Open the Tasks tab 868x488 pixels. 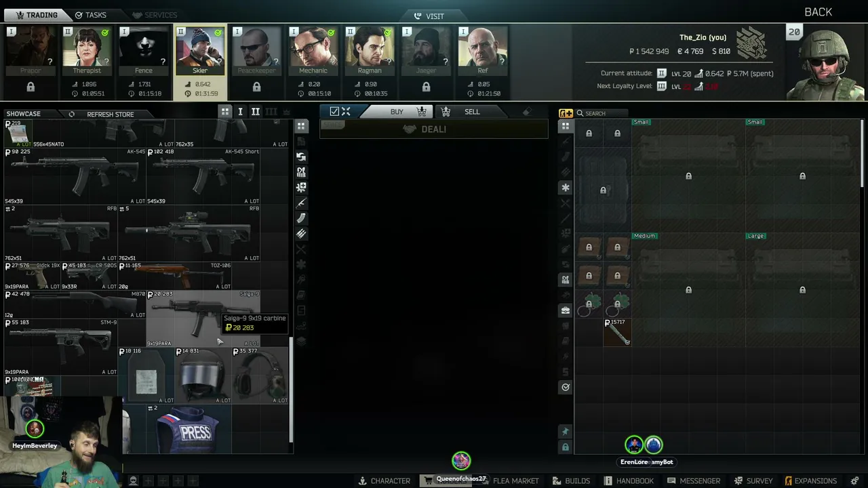click(x=90, y=15)
